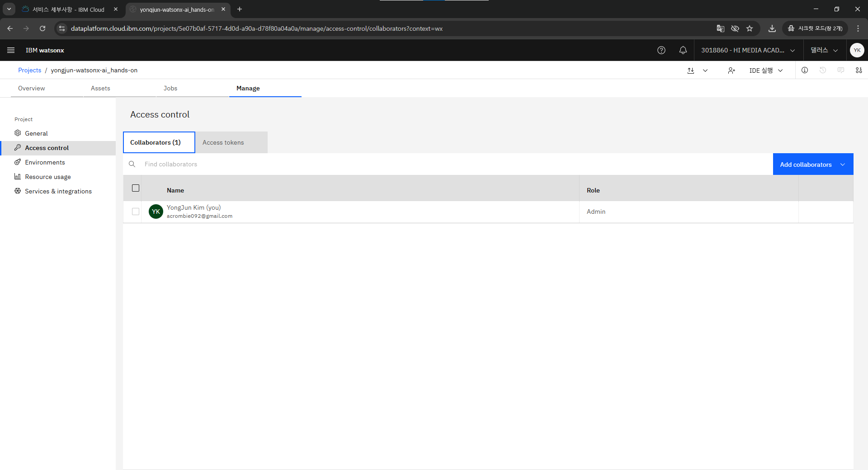This screenshot has width=868, height=470.
Task: Open the hamburger navigation menu
Action: pyautogui.click(x=11, y=50)
